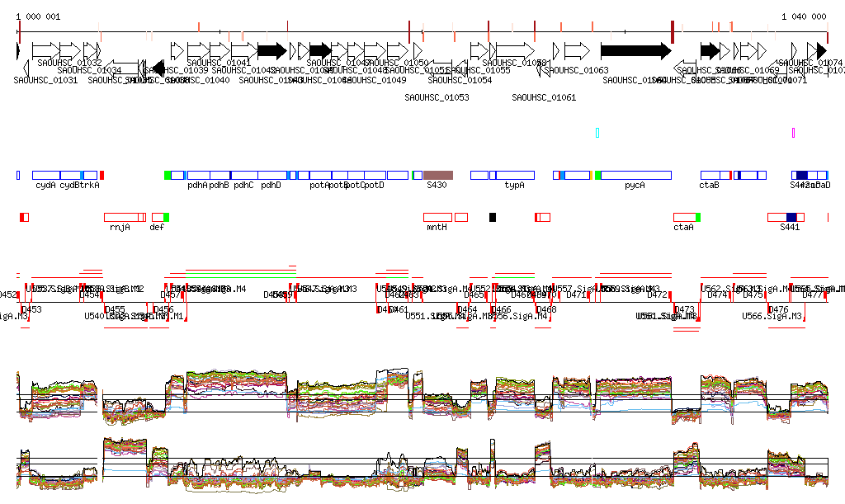845x504 pixels.
Task: Select the D466 terminator label
Action: pyautogui.click(x=501, y=309)
